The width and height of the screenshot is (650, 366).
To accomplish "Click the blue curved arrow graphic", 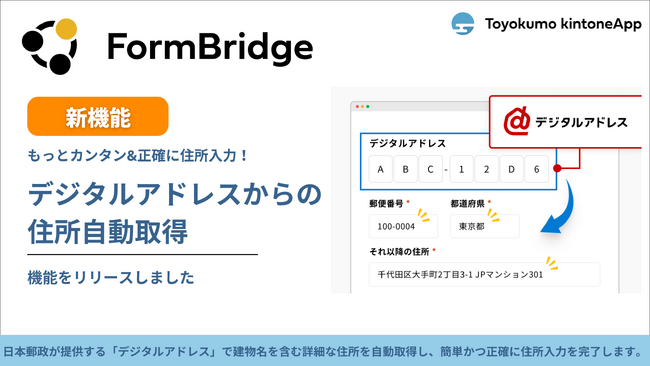I will click(558, 206).
